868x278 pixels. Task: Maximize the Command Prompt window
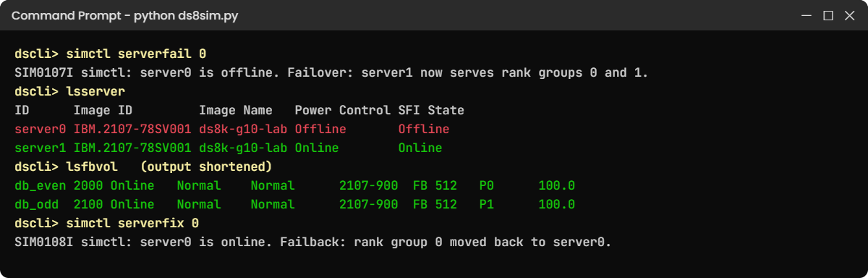tap(828, 15)
